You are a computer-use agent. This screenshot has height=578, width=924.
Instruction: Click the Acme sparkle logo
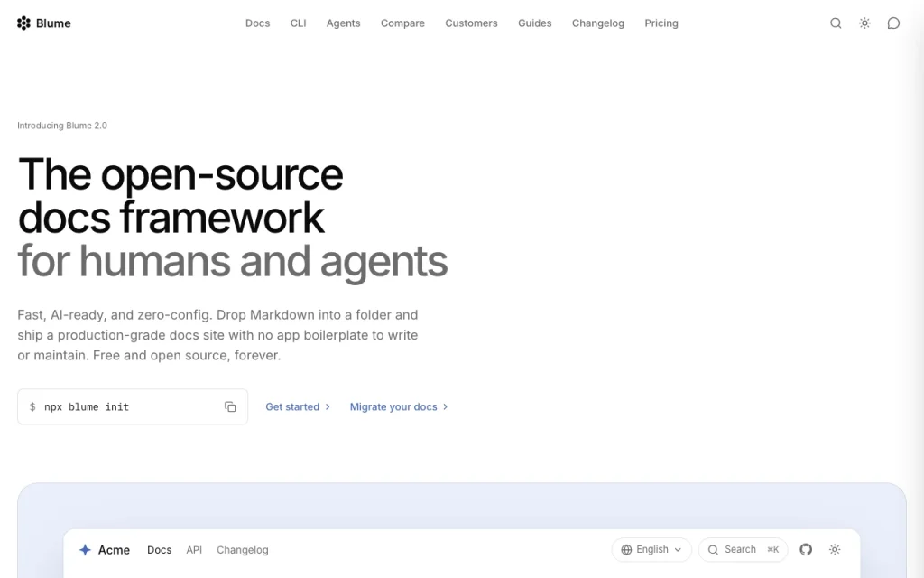85,550
